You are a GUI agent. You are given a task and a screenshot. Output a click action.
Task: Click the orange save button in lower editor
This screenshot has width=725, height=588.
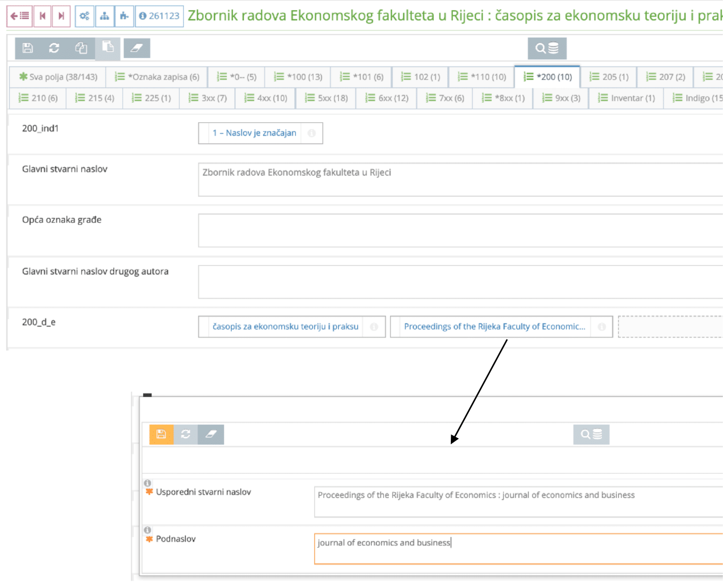[x=161, y=434]
